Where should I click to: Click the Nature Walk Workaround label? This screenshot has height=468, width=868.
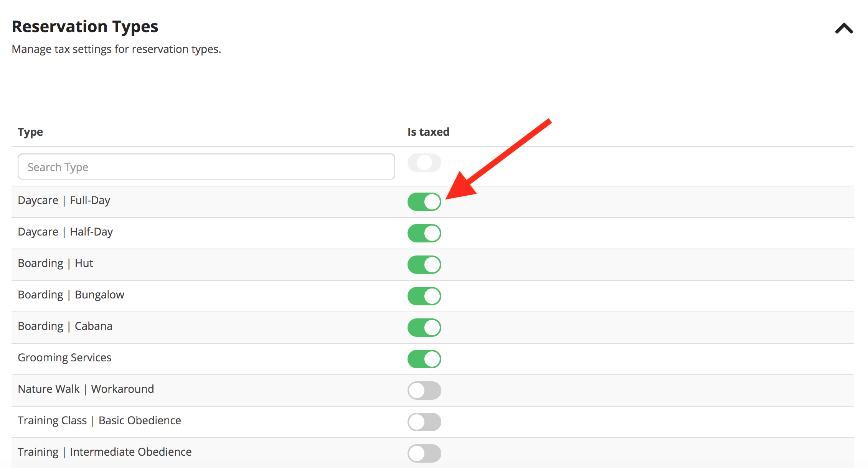(86, 389)
